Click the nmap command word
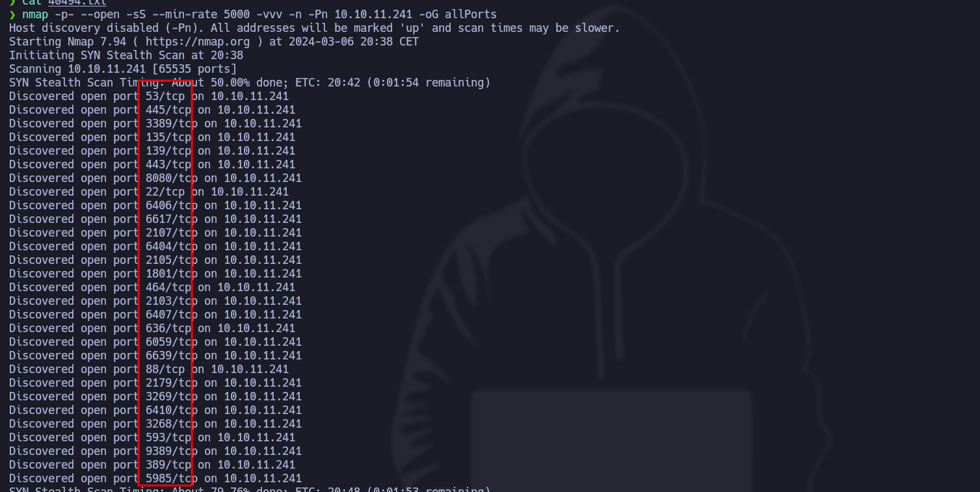 [x=35, y=14]
